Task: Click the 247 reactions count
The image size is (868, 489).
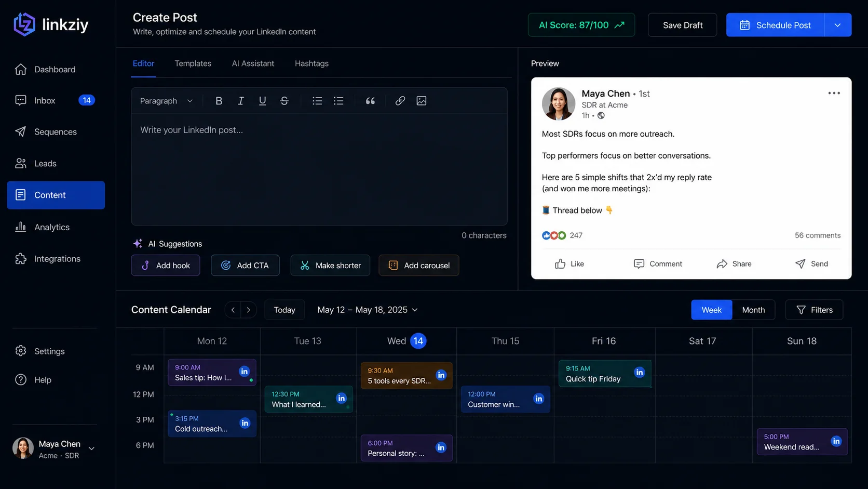Action: tap(576, 235)
